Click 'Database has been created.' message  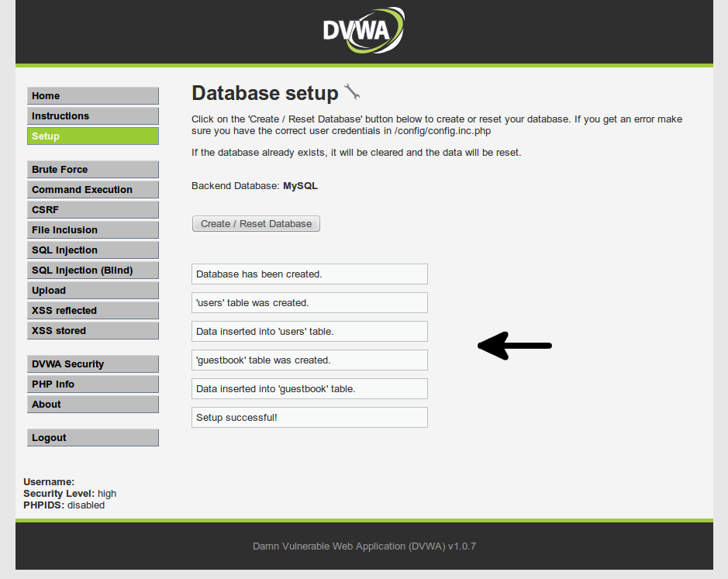point(309,274)
